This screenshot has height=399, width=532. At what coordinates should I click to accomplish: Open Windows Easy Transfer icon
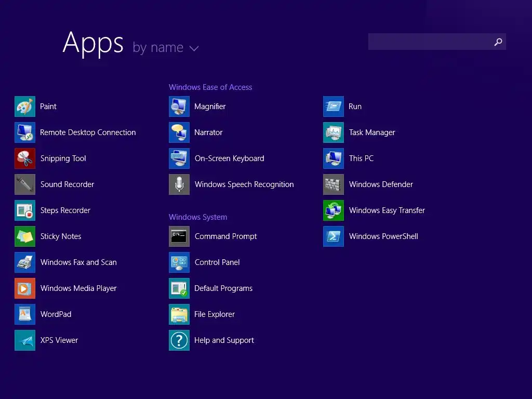[x=334, y=210]
